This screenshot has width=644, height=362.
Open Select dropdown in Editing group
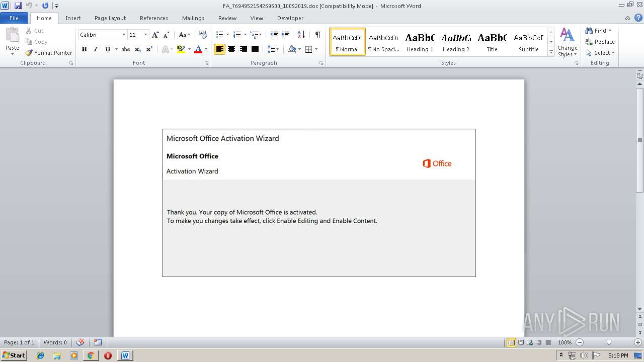pos(600,53)
